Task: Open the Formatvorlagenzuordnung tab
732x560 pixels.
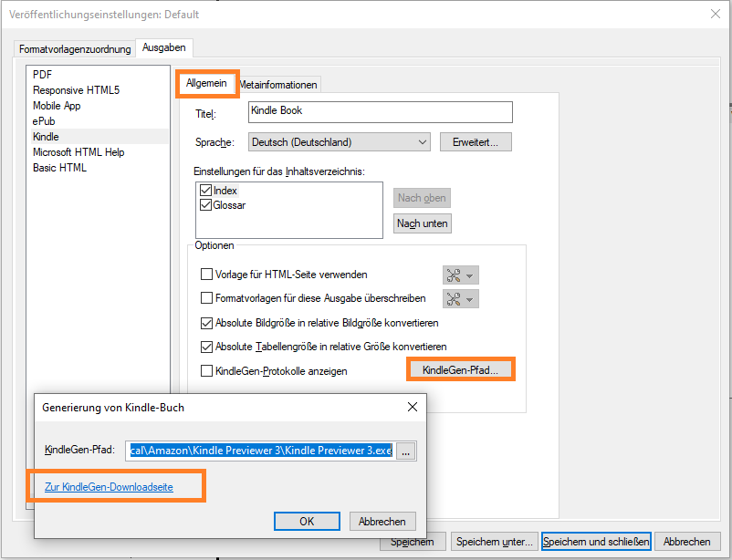Action: [x=74, y=48]
